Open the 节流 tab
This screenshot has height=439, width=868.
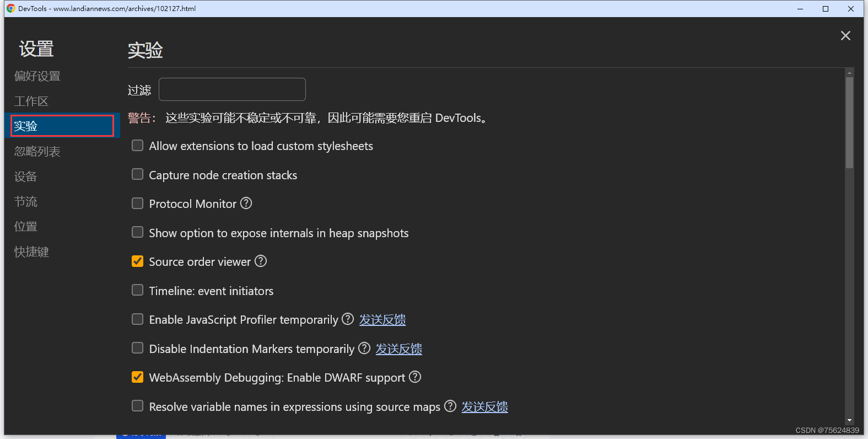coord(62,201)
